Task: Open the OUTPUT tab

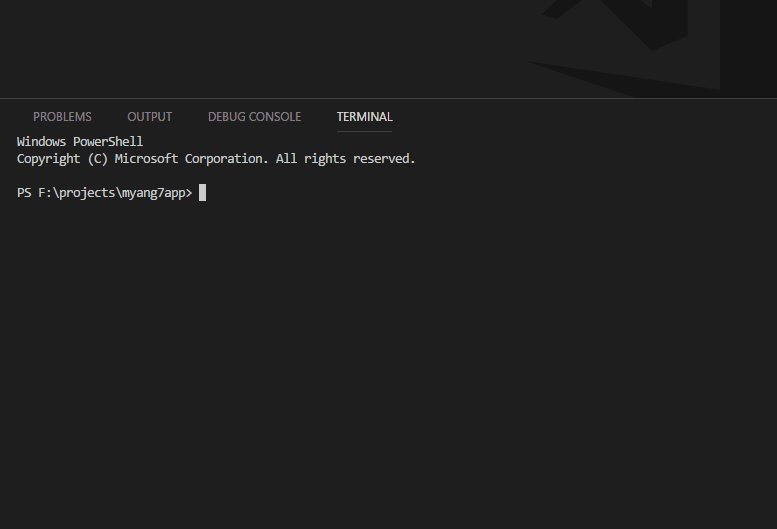Action: click(x=150, y=117)
